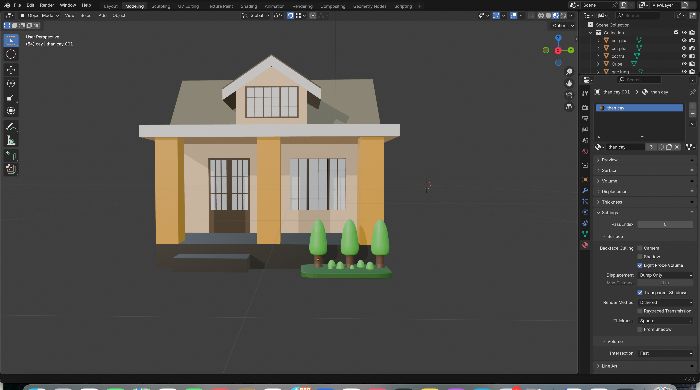Select the Transform tool
700x390 pixels.
click(x=11, y=111)
